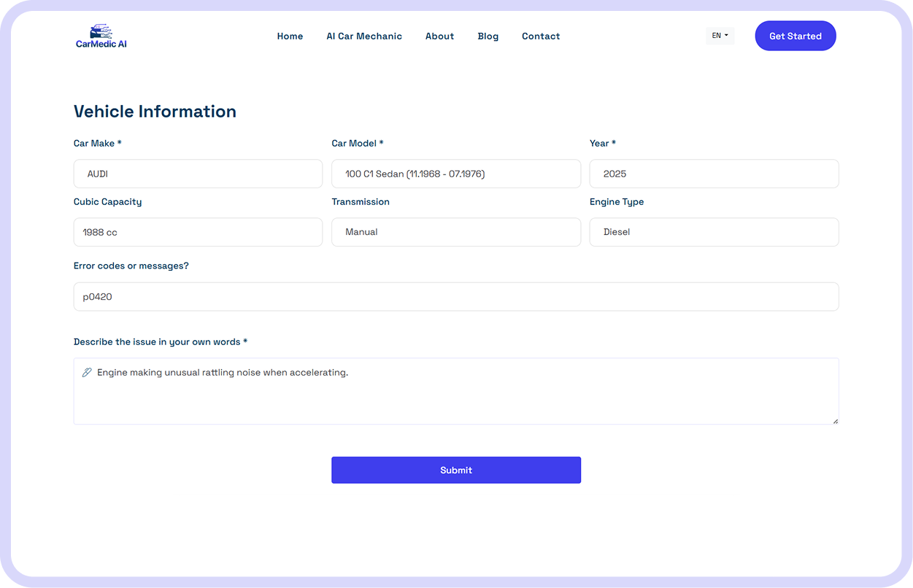Click the Year field showing 2025
Screen dimensions: 913x588
click(714, 174)
